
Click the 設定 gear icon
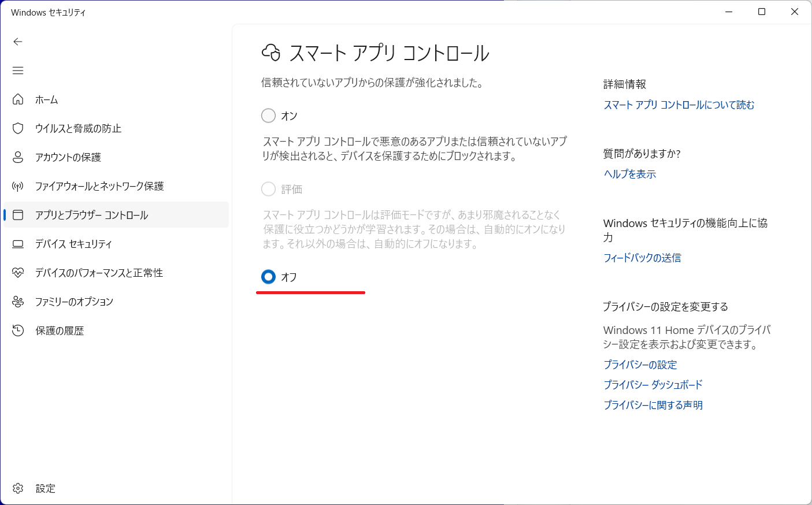tap(18, 488)
